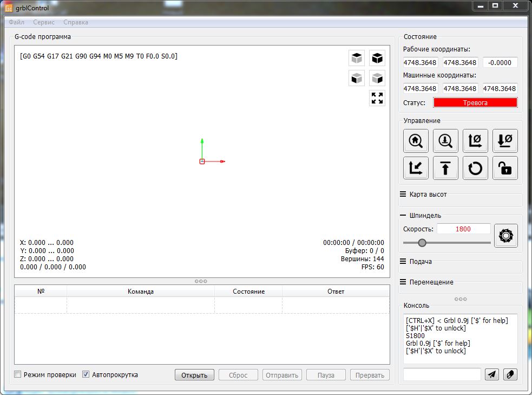Click the Пауза button
532x395 pixels.
(326, 375)
